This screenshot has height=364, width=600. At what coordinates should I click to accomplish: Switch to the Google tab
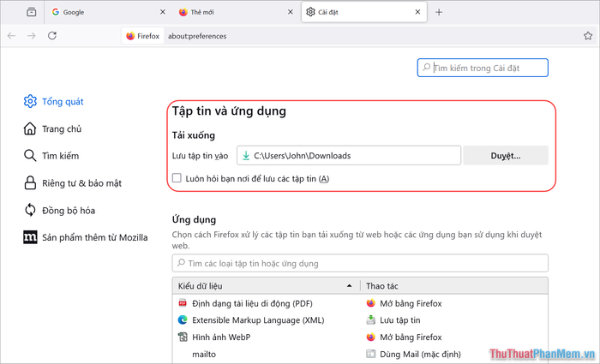coord(109,12)
